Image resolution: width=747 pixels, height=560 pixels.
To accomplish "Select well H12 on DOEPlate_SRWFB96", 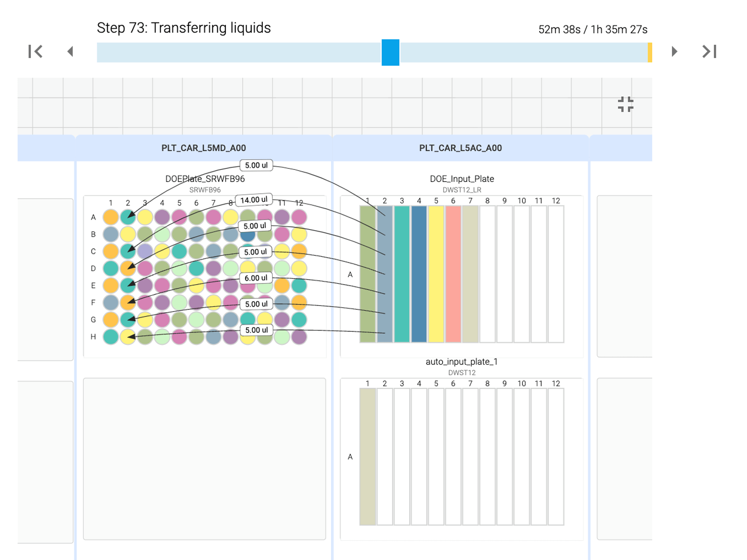I will [x=299, y=336].
